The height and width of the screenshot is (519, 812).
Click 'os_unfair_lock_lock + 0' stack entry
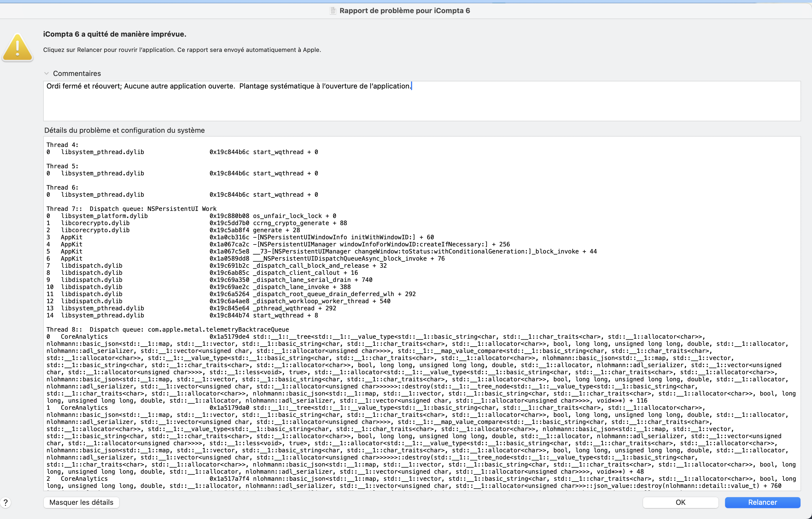[294, 216]
